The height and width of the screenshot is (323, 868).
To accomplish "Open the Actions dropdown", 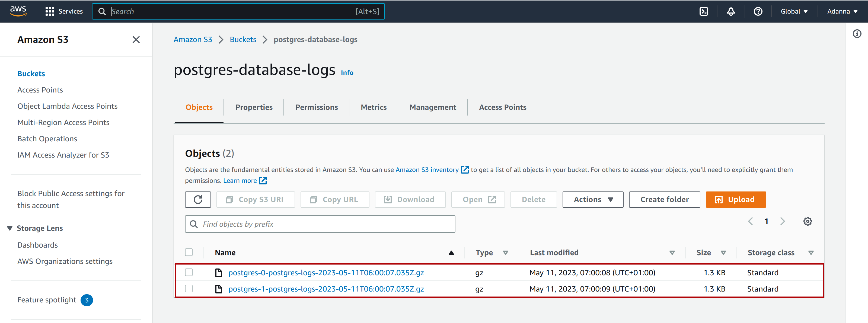I will click(x=593, y=199).
